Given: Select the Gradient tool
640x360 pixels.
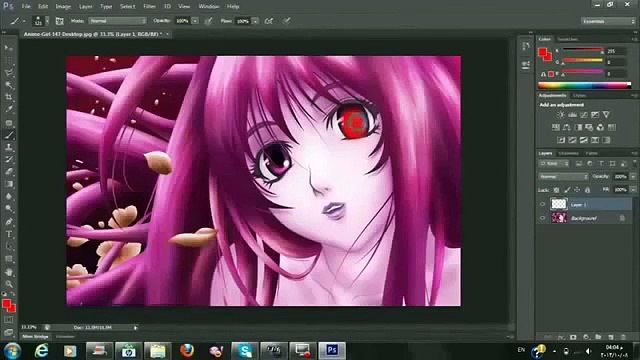Looking at the screenshot, I should [x=9, y=184].
